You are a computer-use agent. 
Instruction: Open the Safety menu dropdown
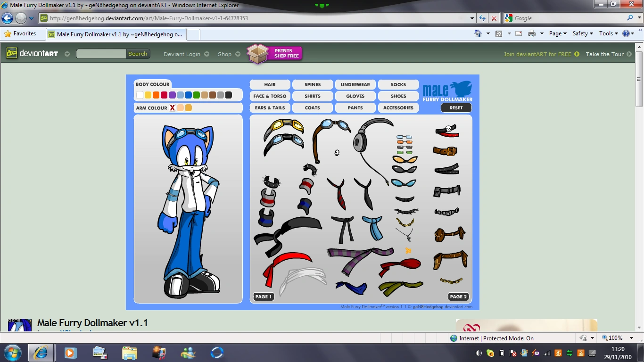coord(583,33)
